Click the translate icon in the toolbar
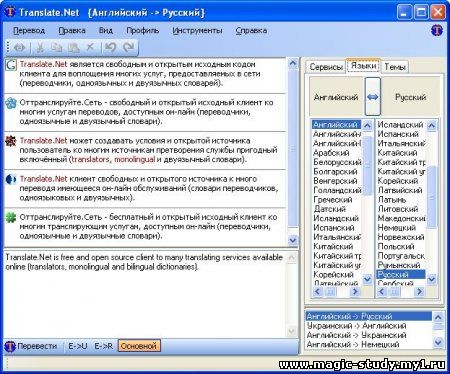Image resolution: width=450 pixels, height=374 pixels. pyautogui.click(x=20, y=48)
